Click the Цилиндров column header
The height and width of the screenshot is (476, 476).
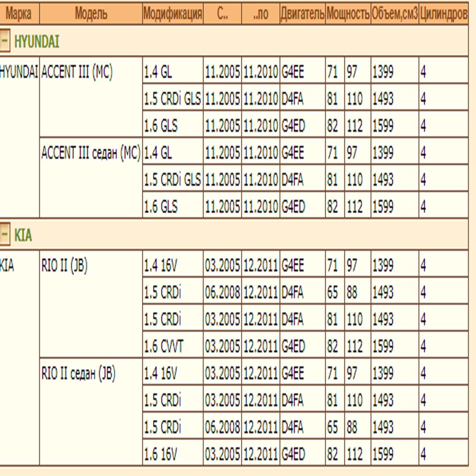tap(443, 14)
